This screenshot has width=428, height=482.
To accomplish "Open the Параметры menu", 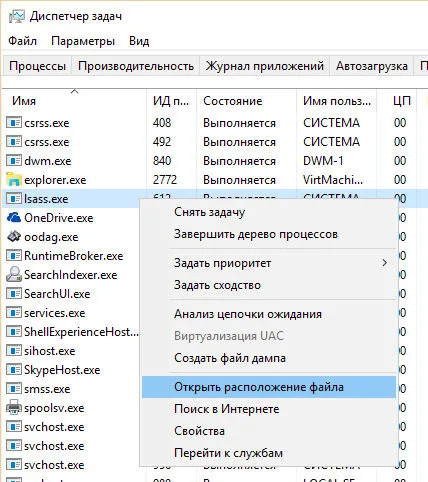I will pyautogui.click(x=83, y=41).
